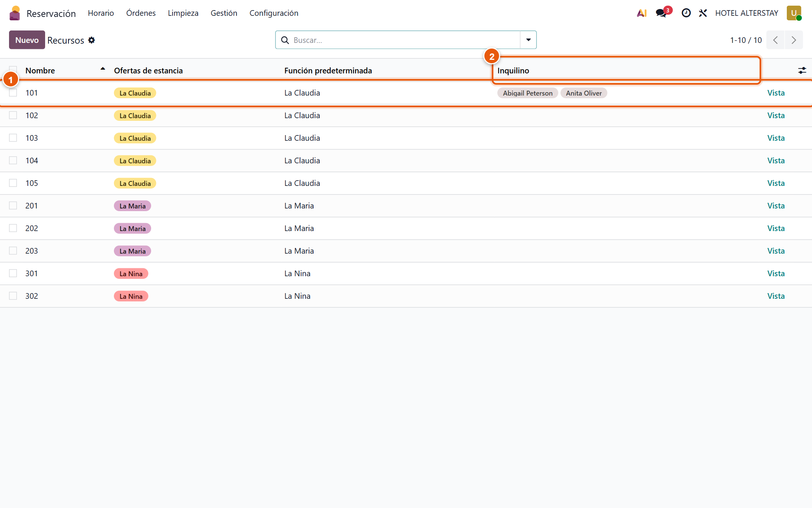Select the checkbox for row 201
812x508 pixels.
13,205
